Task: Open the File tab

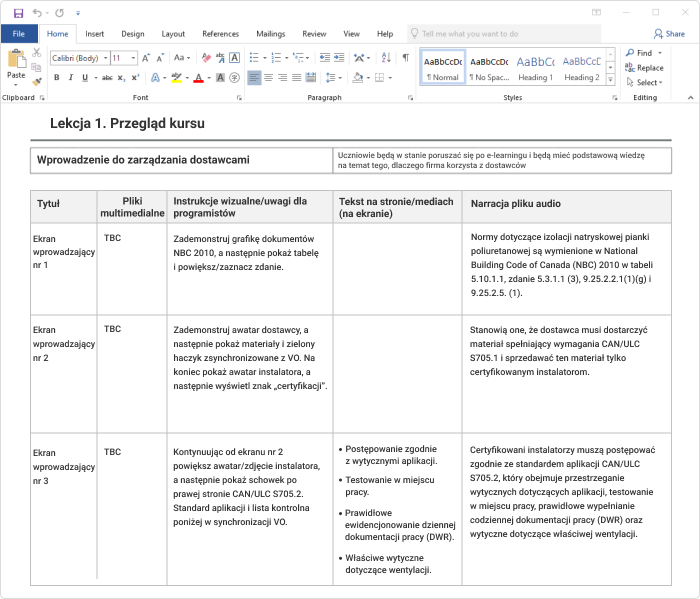Action: (x=19, y=34)
